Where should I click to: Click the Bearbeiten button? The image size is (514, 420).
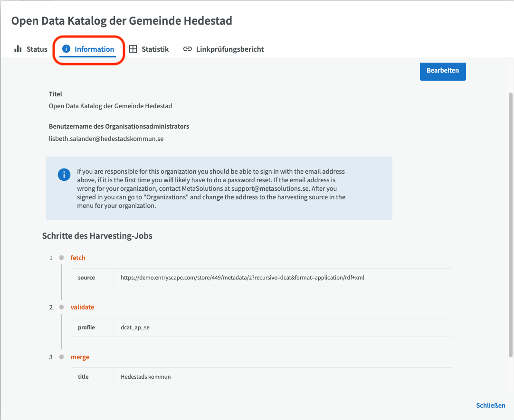point(443,71)
